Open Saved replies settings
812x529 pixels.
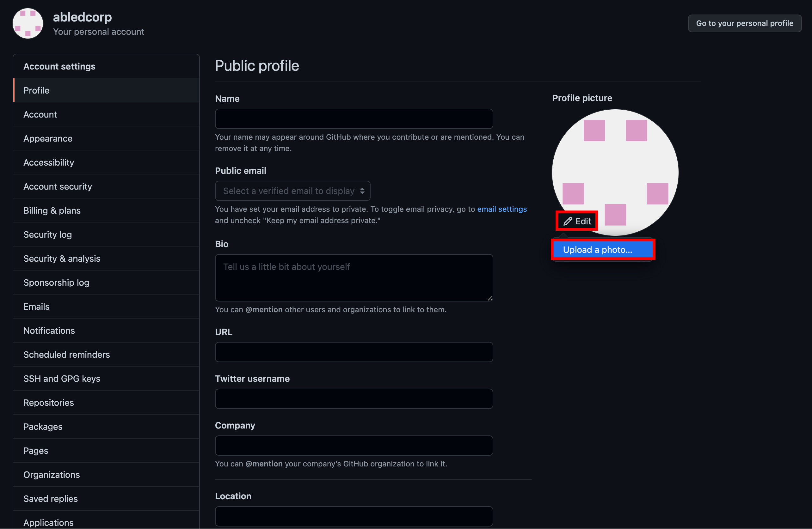point(51,499)
